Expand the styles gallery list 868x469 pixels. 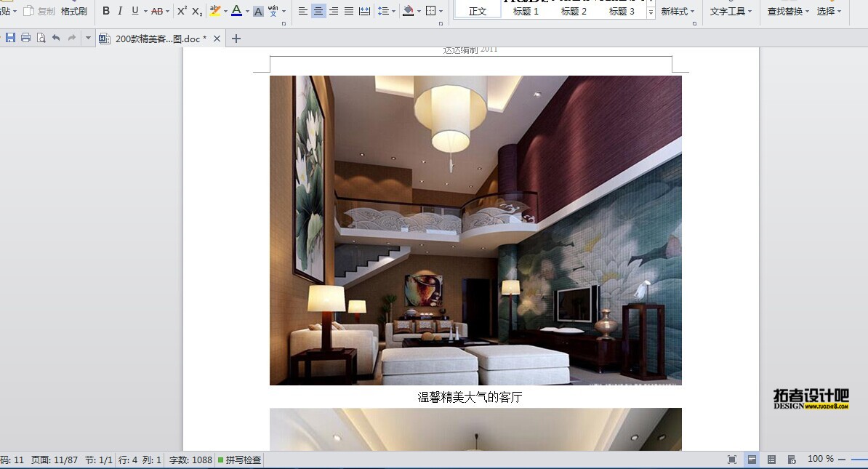click(651, 12)
